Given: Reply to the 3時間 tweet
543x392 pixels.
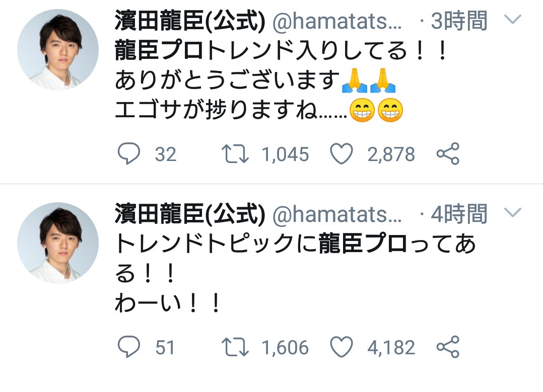Looking at the screenshot, I should pyautogui.click(x=128, y=154).
